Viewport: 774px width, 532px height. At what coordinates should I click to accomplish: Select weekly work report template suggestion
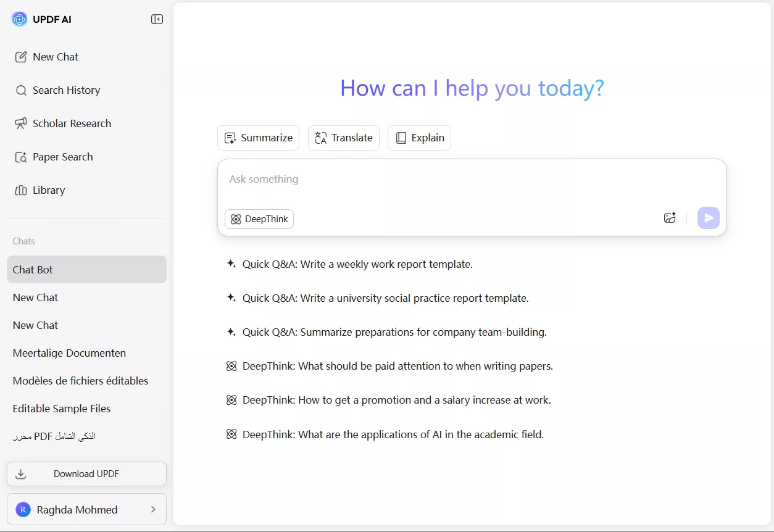pos(357,264)
